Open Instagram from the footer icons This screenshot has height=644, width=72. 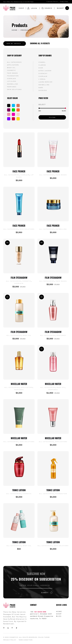tap(4, 628)
